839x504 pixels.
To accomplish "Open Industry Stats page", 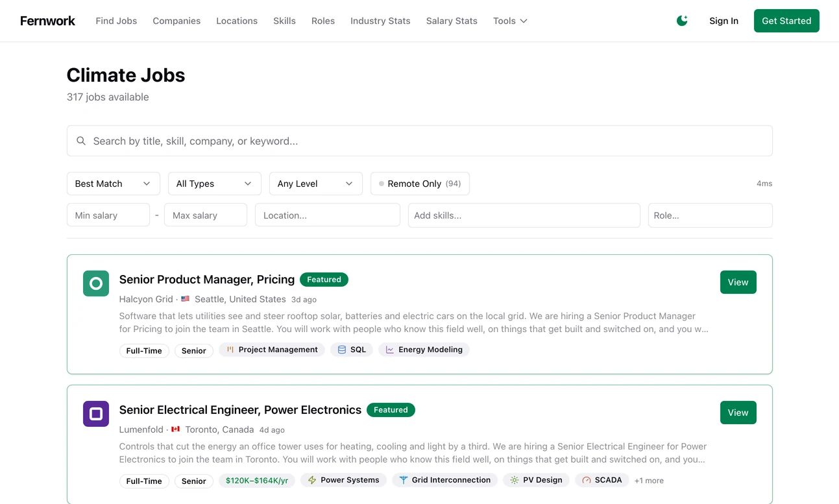I will 380,21.
